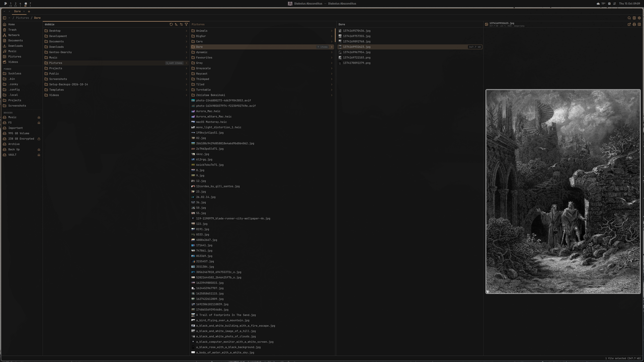
Task: Toggle the sidebar panel icon beside breadcrumb
Action: click(x=5, y=18)
